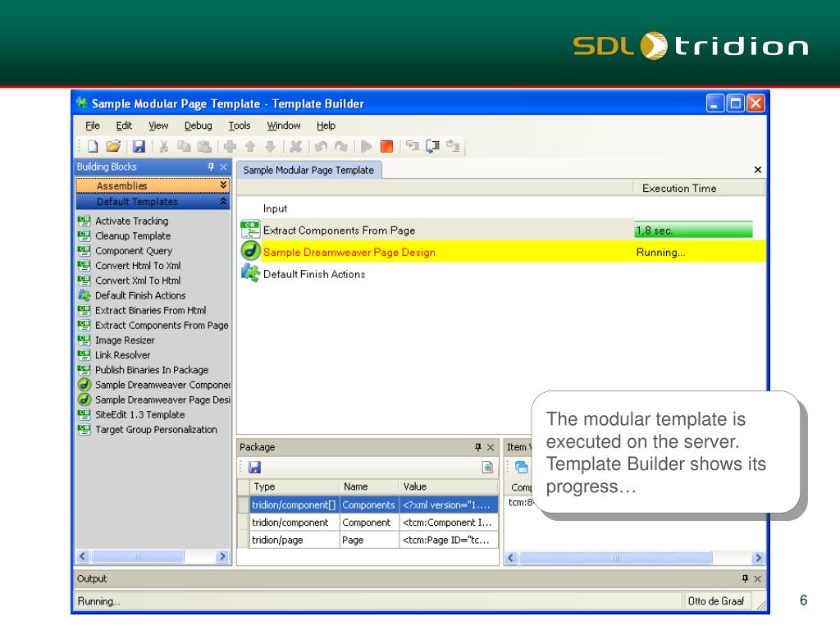The width and height of the screenshot is (840, 630).
Task: Click the icon beside Link Resolver
Action: point(84,354)
